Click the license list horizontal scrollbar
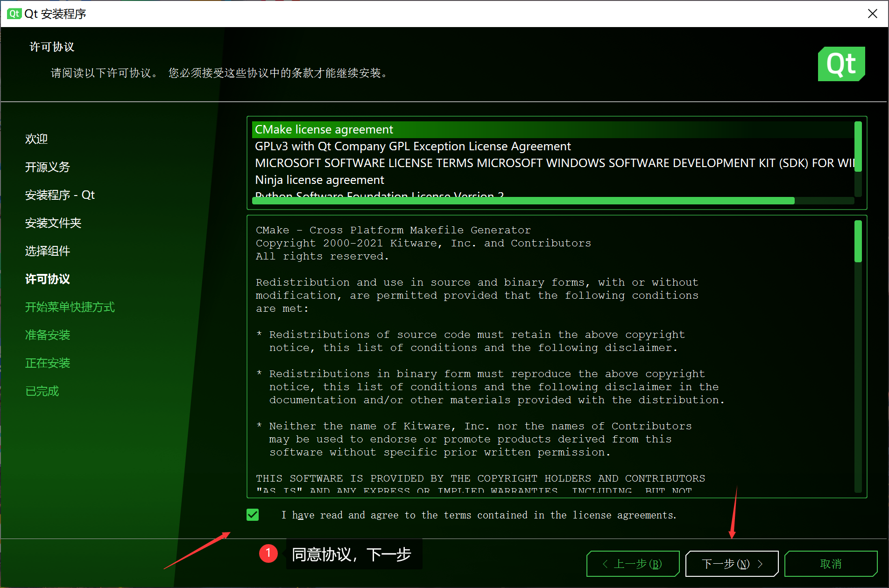This screenshot has height=588, width=889. click(523, 201)
